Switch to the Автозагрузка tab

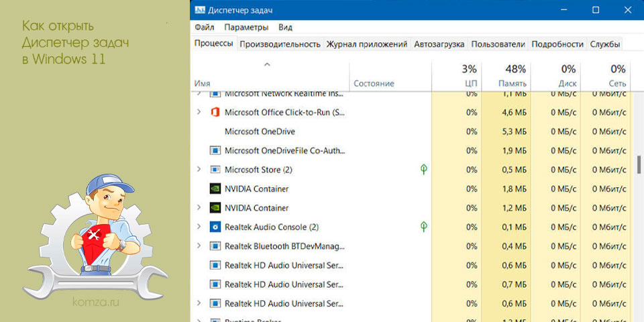pyautogui.click(x=439, y=44)
